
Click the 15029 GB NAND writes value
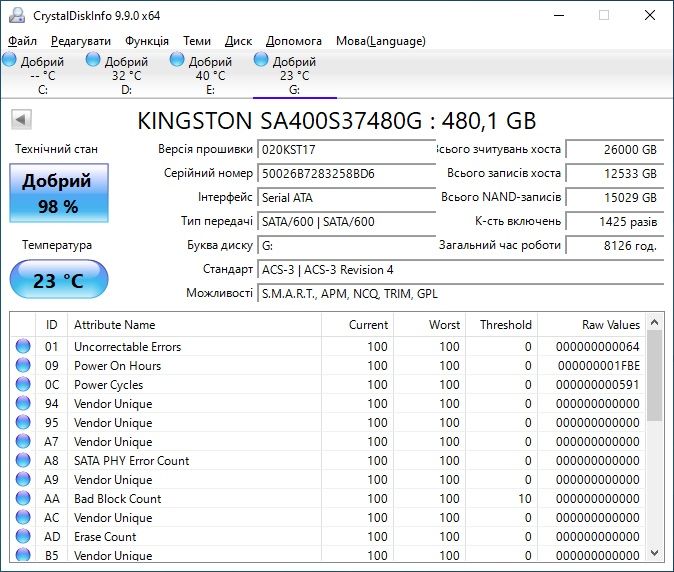(x=615, y=198)
